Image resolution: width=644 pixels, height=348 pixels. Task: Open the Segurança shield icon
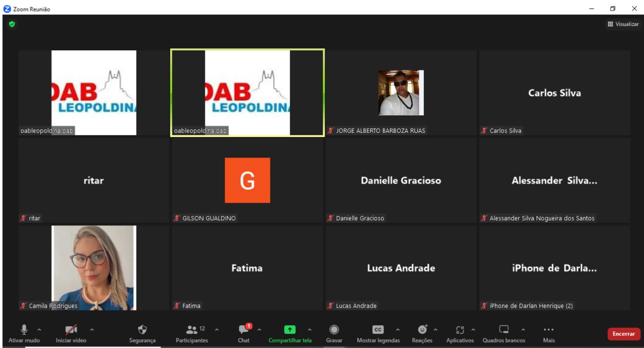coord(142,329)
